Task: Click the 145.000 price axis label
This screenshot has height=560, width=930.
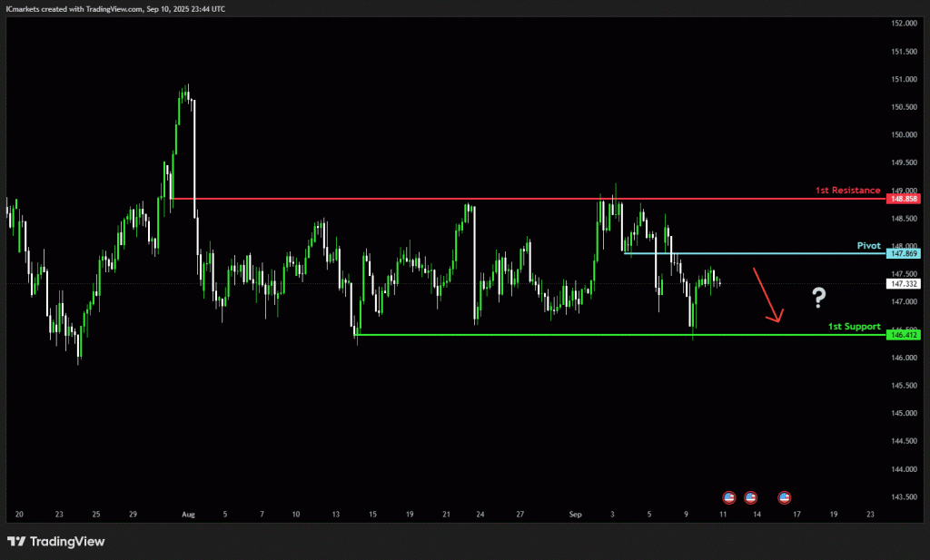Action: click(904, 413)
